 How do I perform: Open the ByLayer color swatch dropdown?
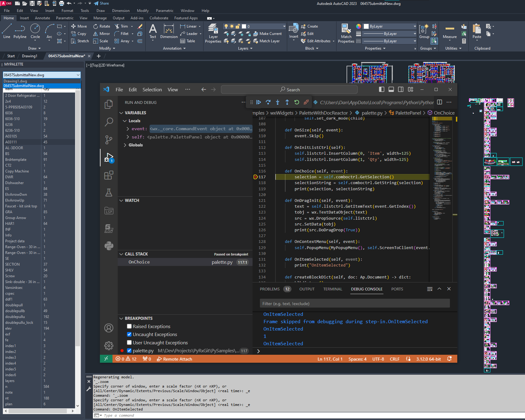[390, 26]
